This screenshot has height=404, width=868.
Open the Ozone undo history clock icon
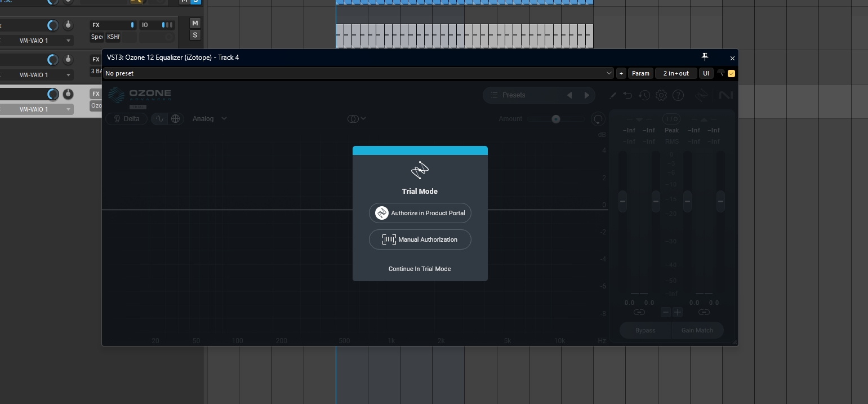tap(644, 96)
